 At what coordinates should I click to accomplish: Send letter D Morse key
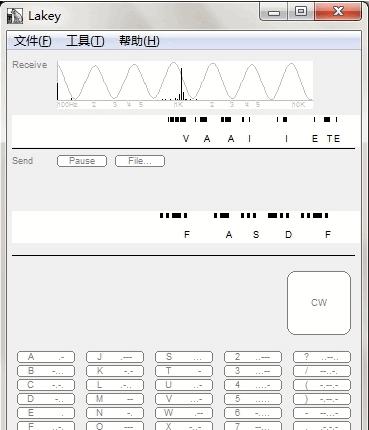click(x=46, y=399)
